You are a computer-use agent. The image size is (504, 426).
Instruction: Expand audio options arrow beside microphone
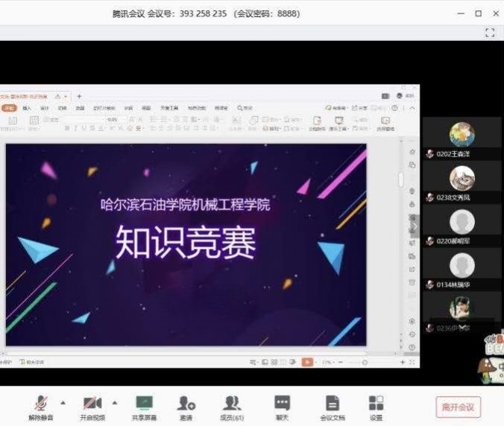coord(63,403)
